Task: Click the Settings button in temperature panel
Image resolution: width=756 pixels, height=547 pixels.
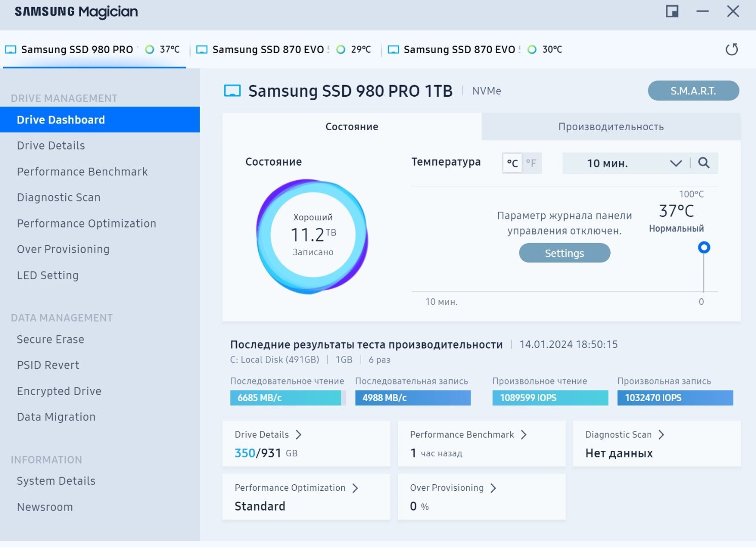Action: pos(565,253)
